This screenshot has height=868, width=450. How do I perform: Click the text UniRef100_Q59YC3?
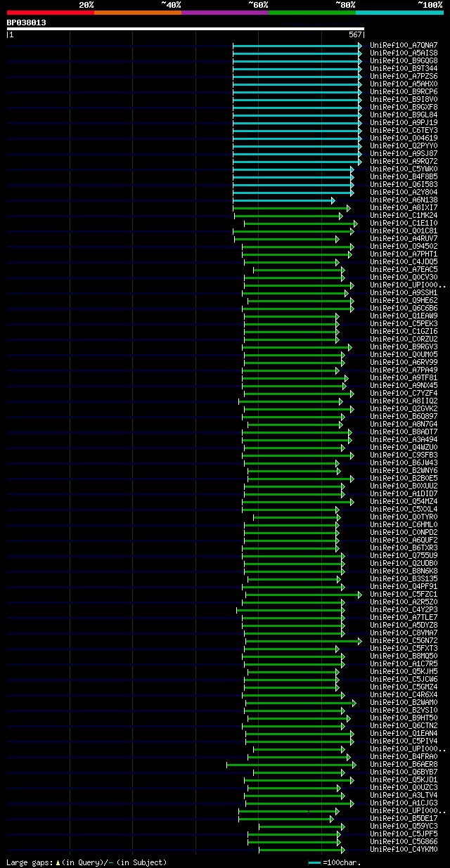(404, 826)
